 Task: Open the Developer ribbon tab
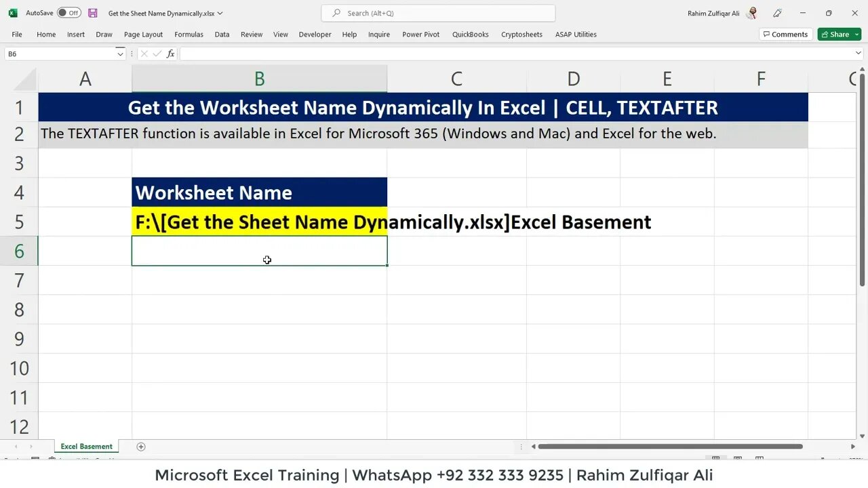(315, 35)
